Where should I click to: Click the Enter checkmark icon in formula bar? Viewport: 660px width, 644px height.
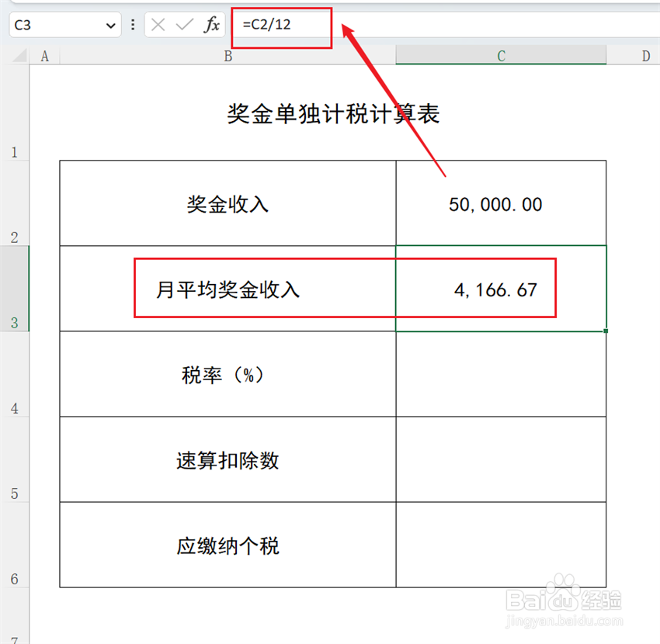click(x=185, y=24)
